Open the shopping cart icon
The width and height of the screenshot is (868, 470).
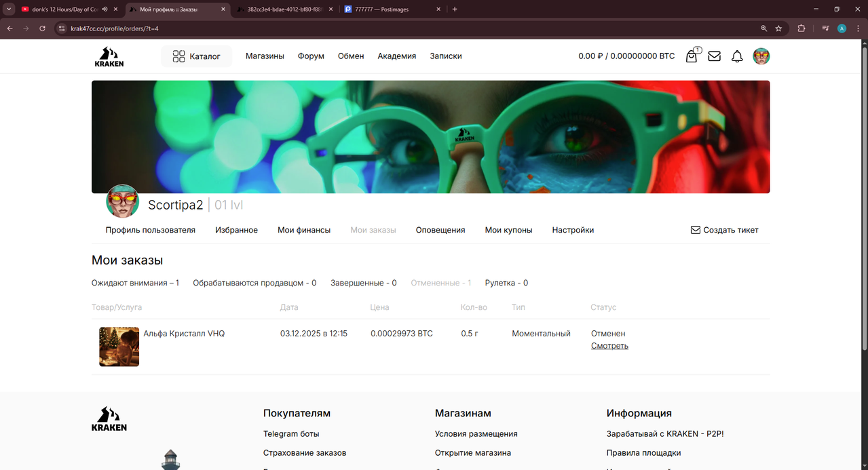tap(692, 56)
